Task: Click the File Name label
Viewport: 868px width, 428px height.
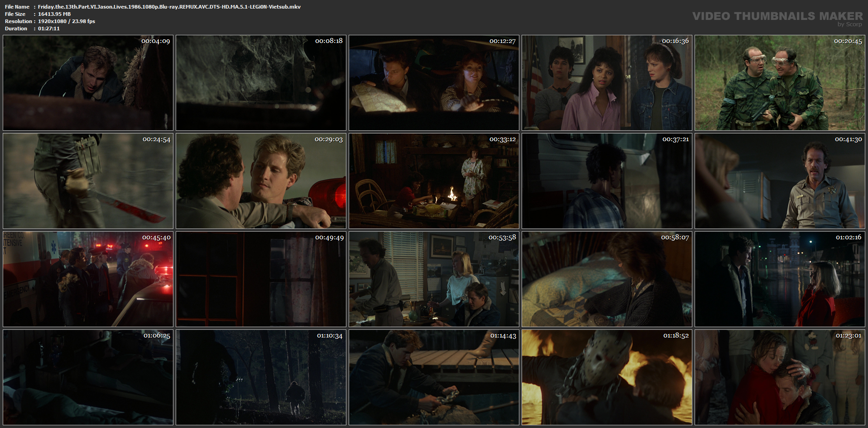Action: 17,7
